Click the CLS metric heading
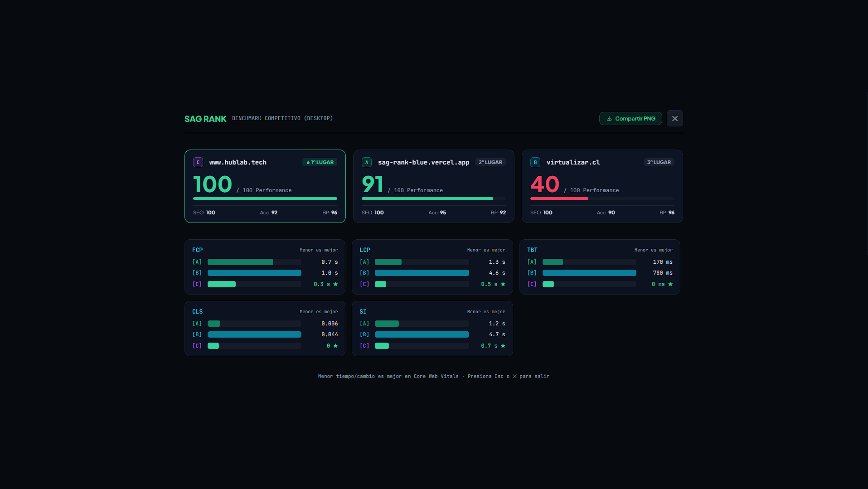The width and height of the screenshot is (868, 489). 198,312
